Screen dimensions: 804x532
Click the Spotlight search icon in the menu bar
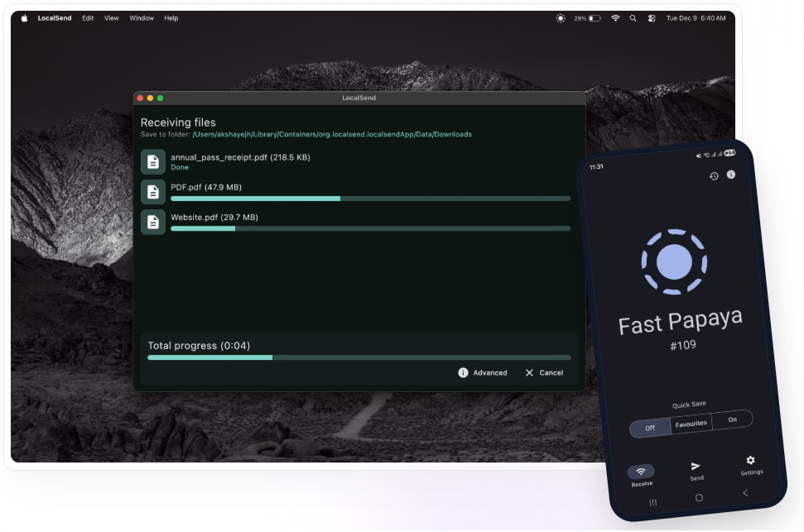tap(633, 18)
